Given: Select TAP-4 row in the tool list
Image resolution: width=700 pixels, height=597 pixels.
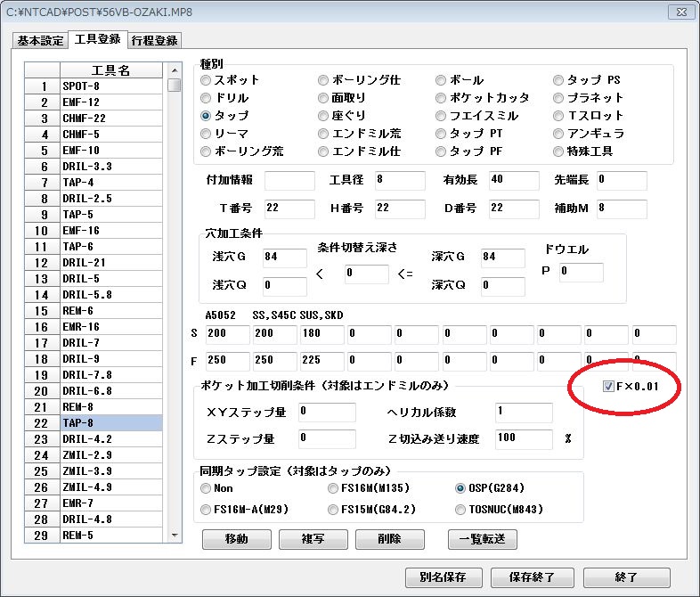Looking at the screenshot, I should point(111,183).
